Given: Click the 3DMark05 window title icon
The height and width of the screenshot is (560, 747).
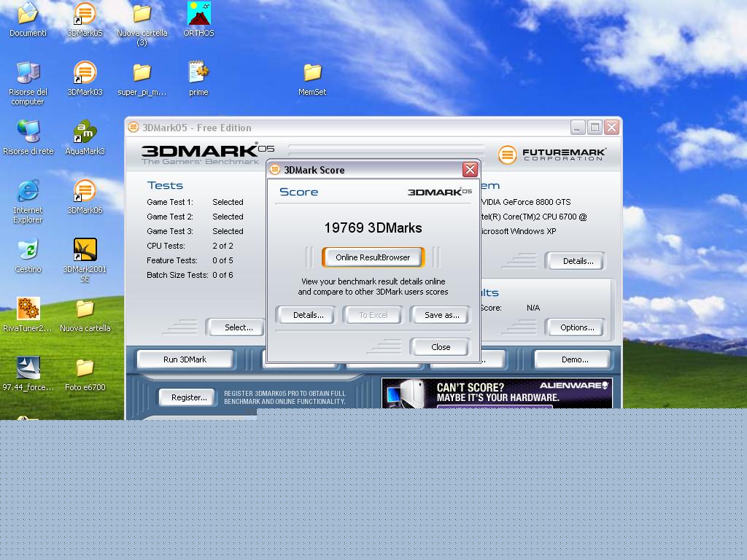Looking at the screenshot, I should coord(133,127).
